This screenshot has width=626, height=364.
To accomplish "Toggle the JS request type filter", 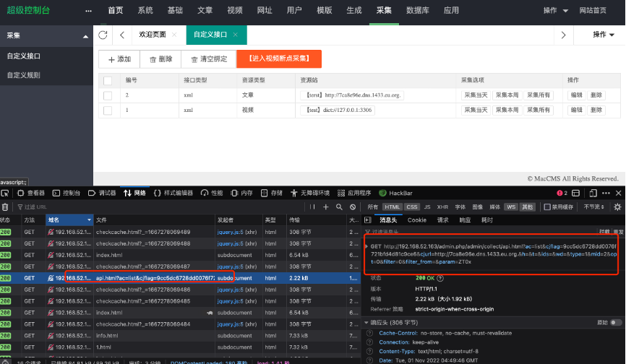I will [x=427, y=207].
